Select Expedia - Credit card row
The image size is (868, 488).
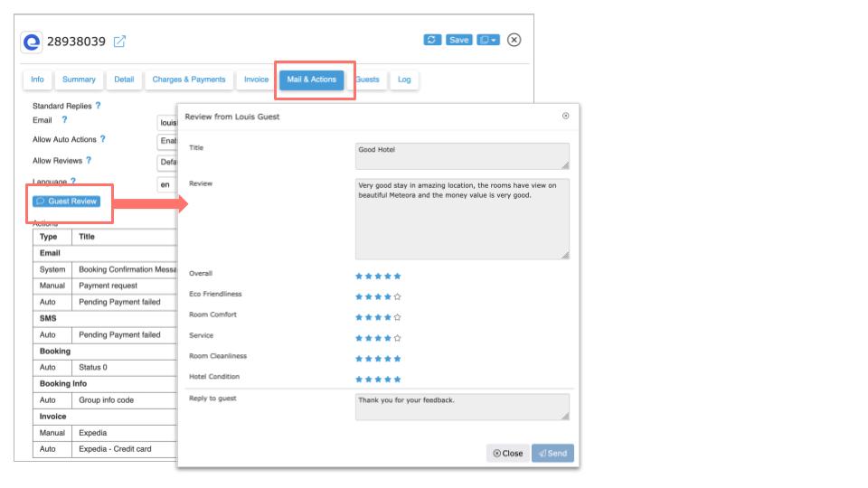coord(105,449)
